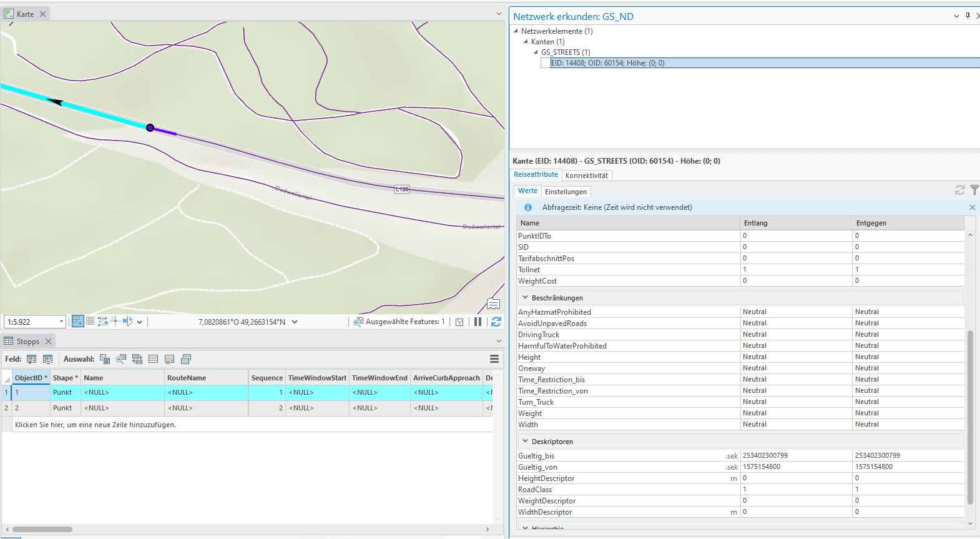Collapse the Beschränkungen section
The height and width of the screenshot is (539, 980).
pyautogui.click(x=526, y=298)
